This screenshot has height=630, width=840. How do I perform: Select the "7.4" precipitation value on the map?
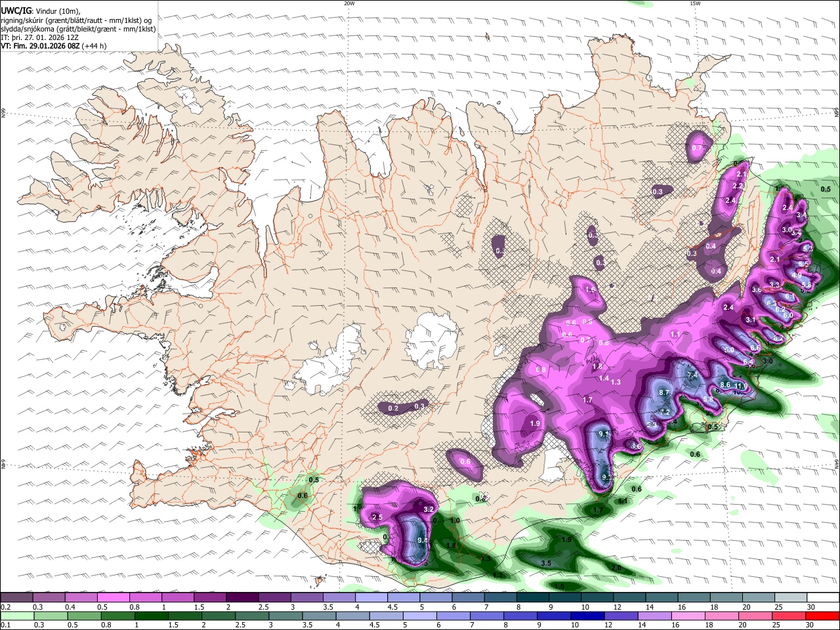coord(692,375)
